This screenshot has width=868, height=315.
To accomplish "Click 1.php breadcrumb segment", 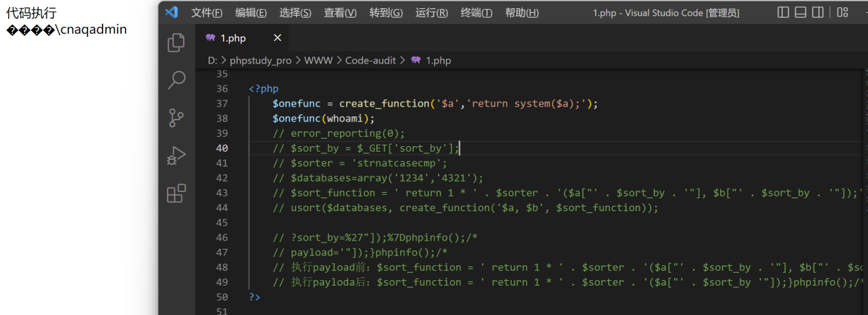I will (438, 60).
